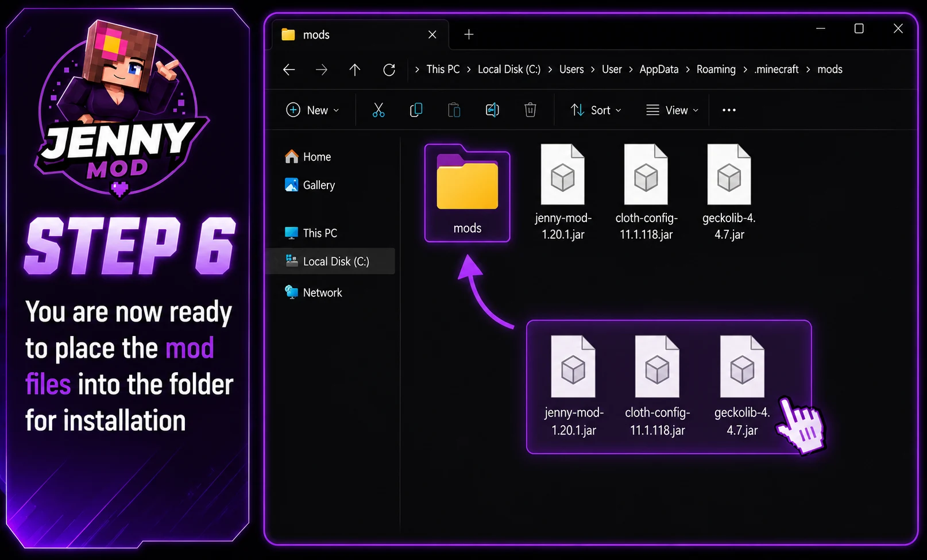927x560 pixels.
Task: Click the Rename icon in the toolbar
Action: pyautogui.click(x=492, y=110)
